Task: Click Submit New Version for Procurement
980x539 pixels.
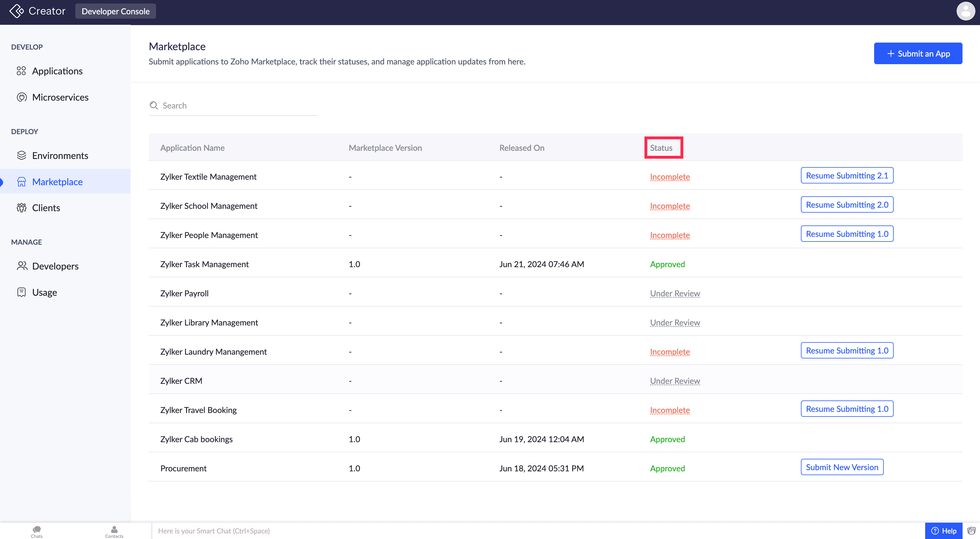Action: pyautogui.click(x=841, y=467)
